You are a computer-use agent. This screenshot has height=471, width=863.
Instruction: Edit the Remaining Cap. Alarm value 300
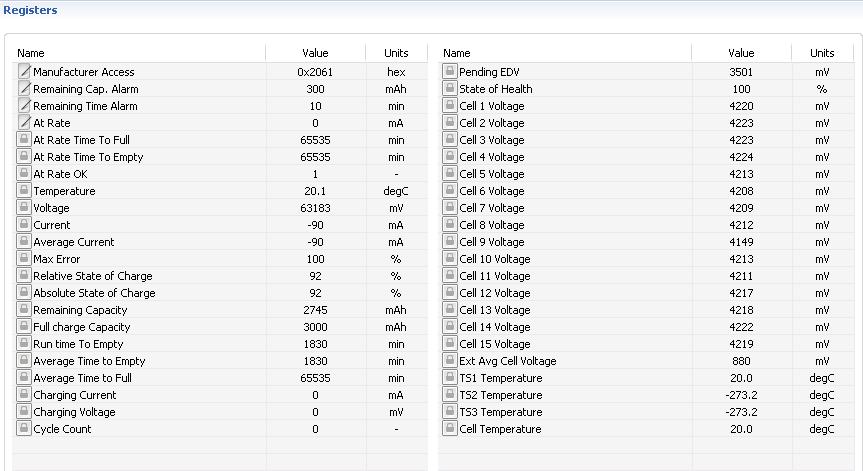click(x=315, y=89)
